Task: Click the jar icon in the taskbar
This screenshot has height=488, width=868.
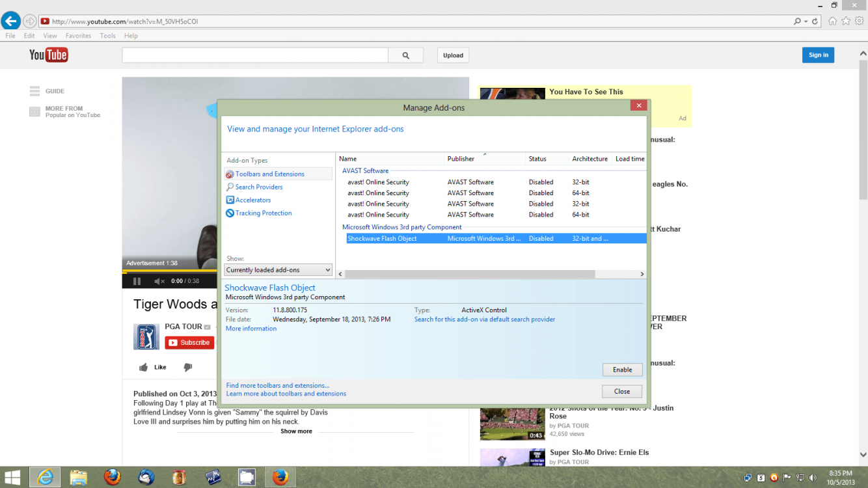Action: (x=180, y=478)
